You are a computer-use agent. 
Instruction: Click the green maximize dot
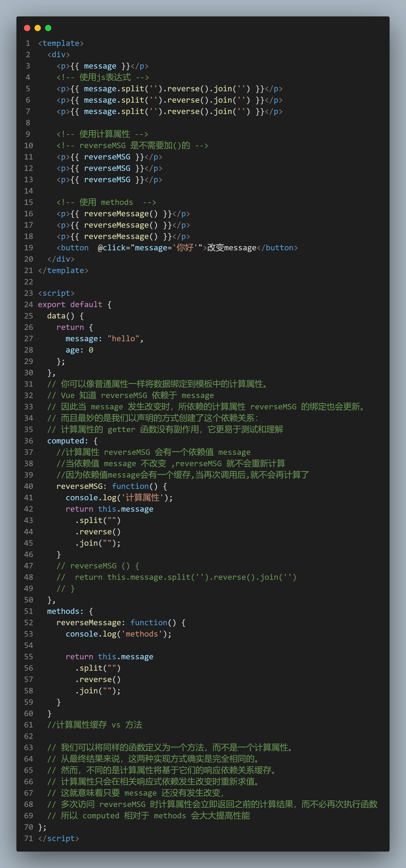48,28
